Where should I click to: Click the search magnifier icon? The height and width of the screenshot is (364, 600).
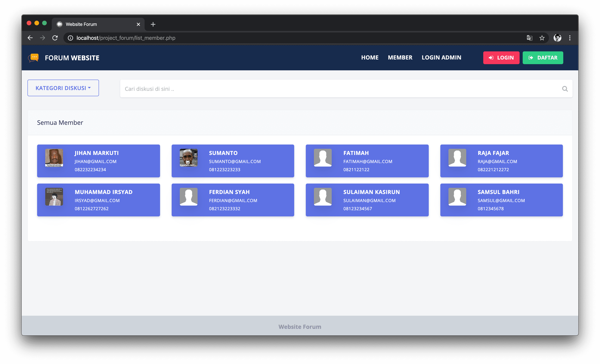tap(565, 89)
